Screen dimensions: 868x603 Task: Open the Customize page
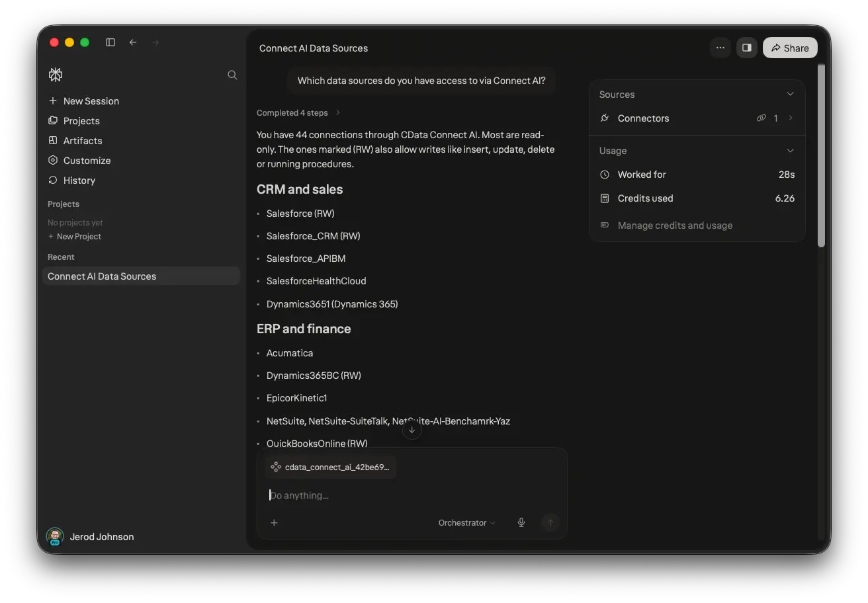(x=79, y=161)
